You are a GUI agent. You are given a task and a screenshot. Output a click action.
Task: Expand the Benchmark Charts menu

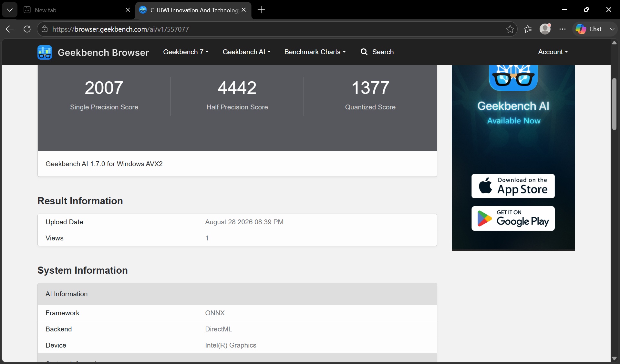pyautogui.click(x=315, y=52)
